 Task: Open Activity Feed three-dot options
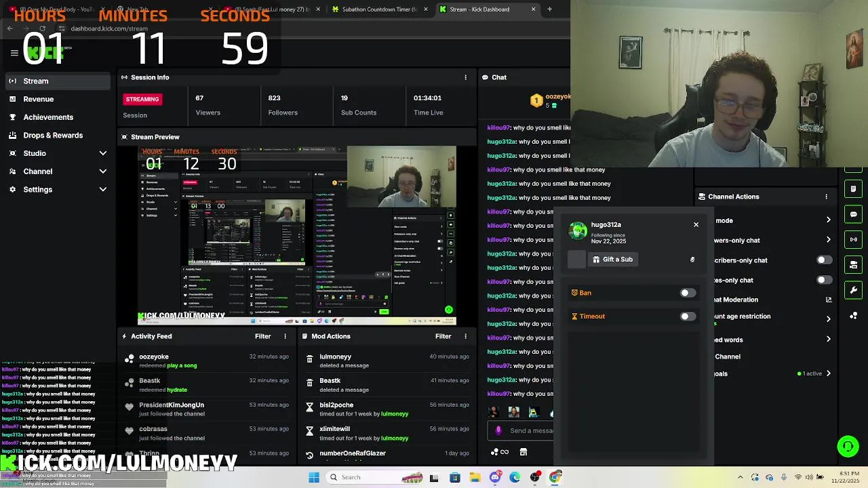(x=285, y=336)
